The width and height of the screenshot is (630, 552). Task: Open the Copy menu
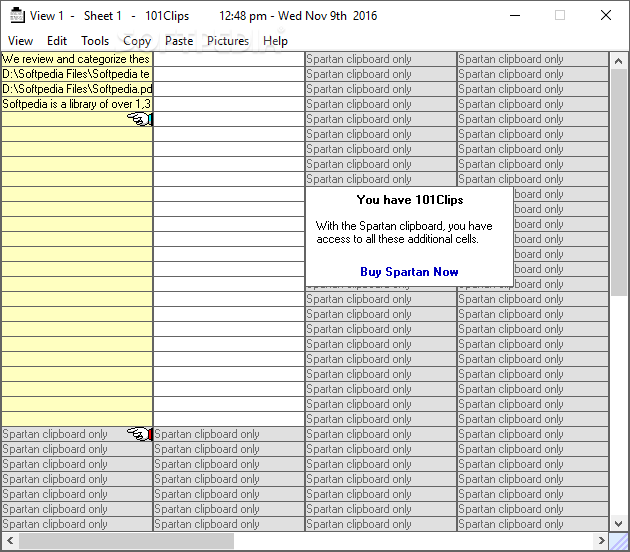pos(137,41)
